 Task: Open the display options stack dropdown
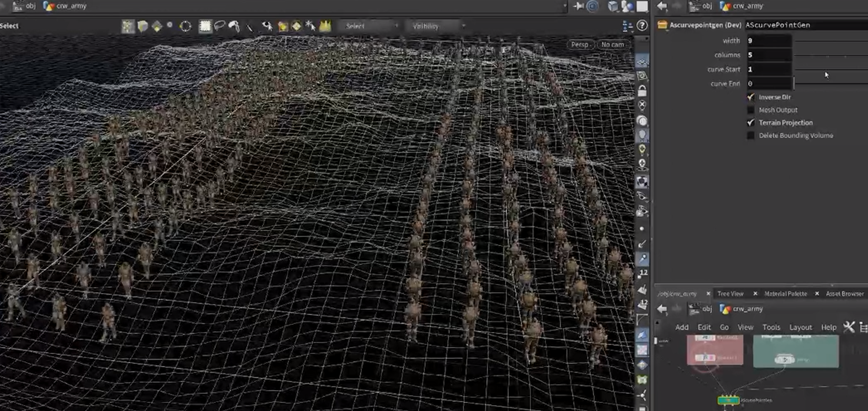(627, 26)
